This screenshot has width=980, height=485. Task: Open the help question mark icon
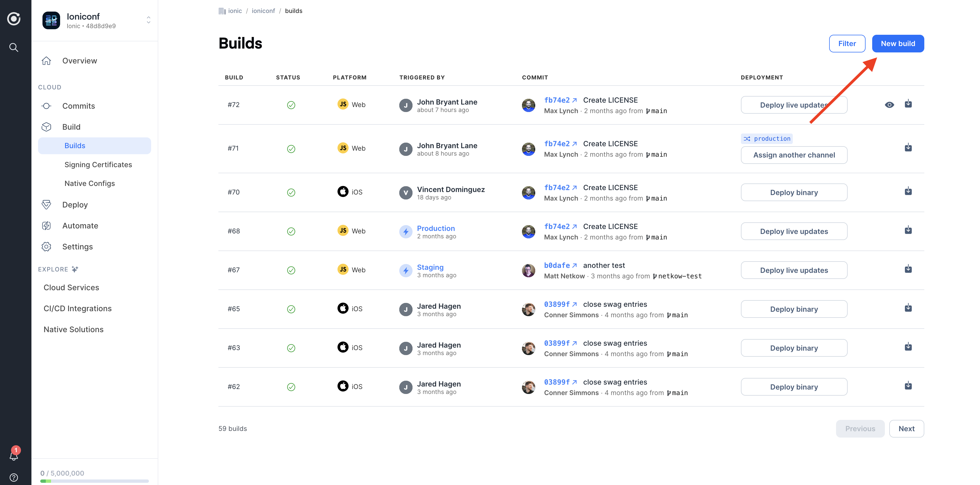[x=14, y=477]
